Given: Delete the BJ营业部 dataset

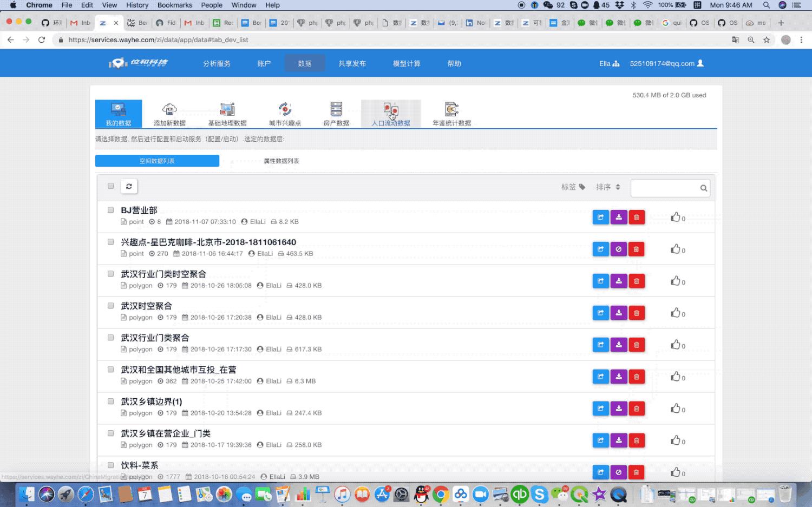Looking at the screenshot, I should [x=637, y=218].
